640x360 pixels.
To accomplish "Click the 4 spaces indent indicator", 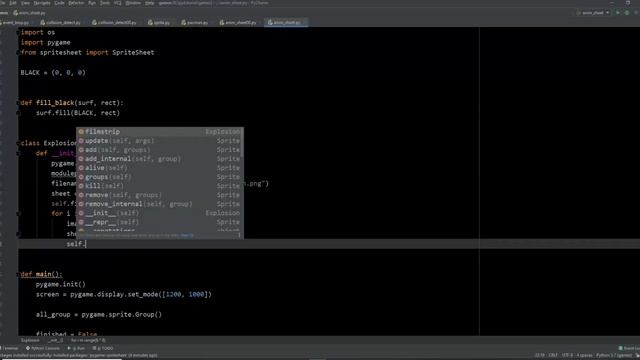I will tap(584, 356).
